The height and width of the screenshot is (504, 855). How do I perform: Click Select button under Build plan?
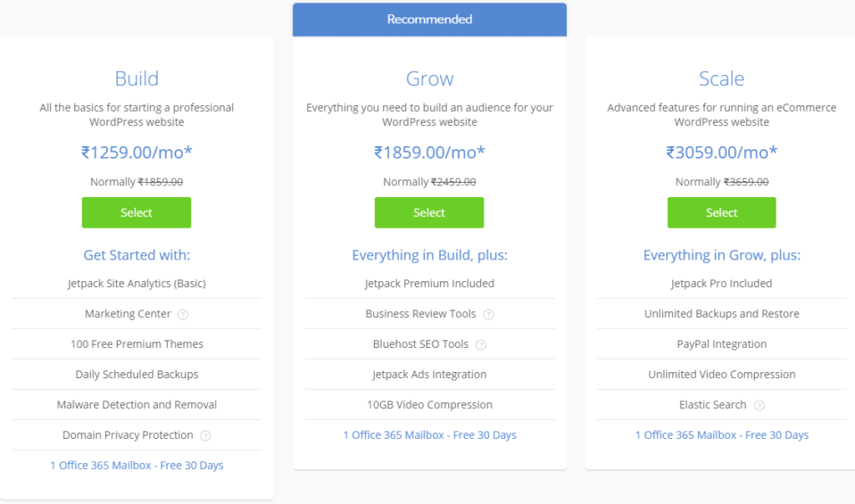tap(136, 213)
